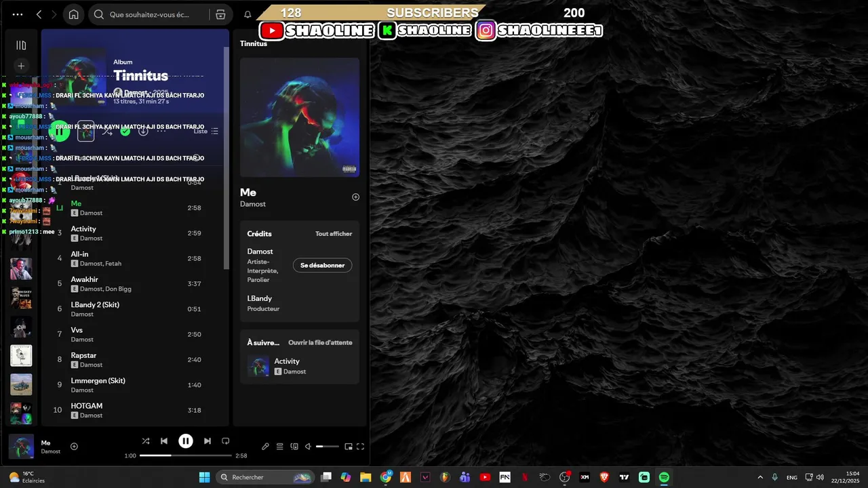868x488 pixels.
Task: Select track 3 Activity in the album list
Action: pyautogui.click(x=136, y=233)
